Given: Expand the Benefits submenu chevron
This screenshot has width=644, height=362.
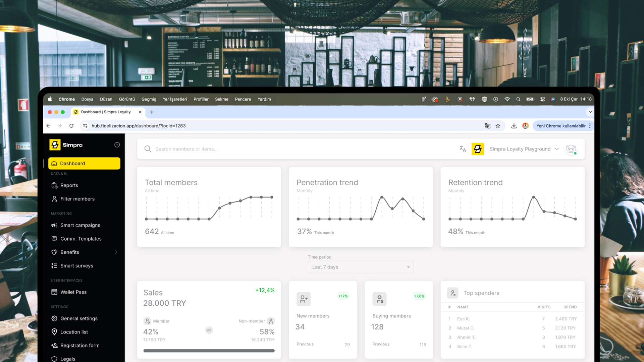Looking at the screenshot, I should click(116, 252).
